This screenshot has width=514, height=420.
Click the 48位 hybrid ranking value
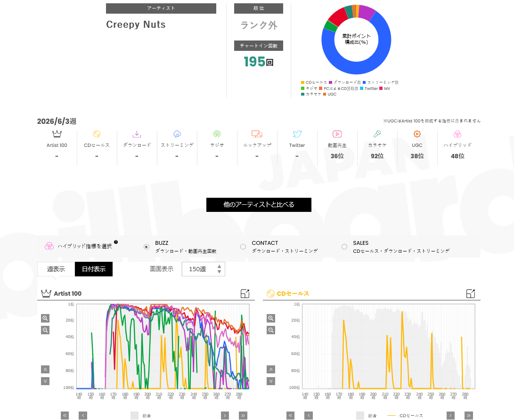pos(457,156)
